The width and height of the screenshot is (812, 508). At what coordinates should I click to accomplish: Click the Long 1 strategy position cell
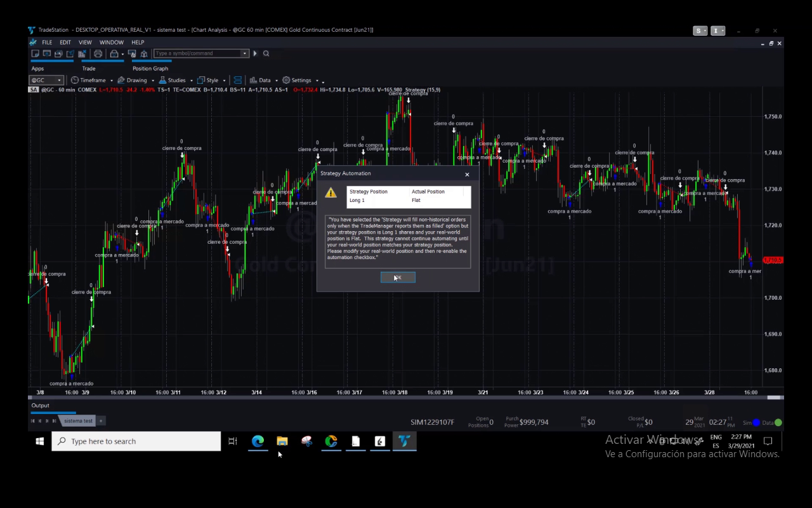[357, 201]
